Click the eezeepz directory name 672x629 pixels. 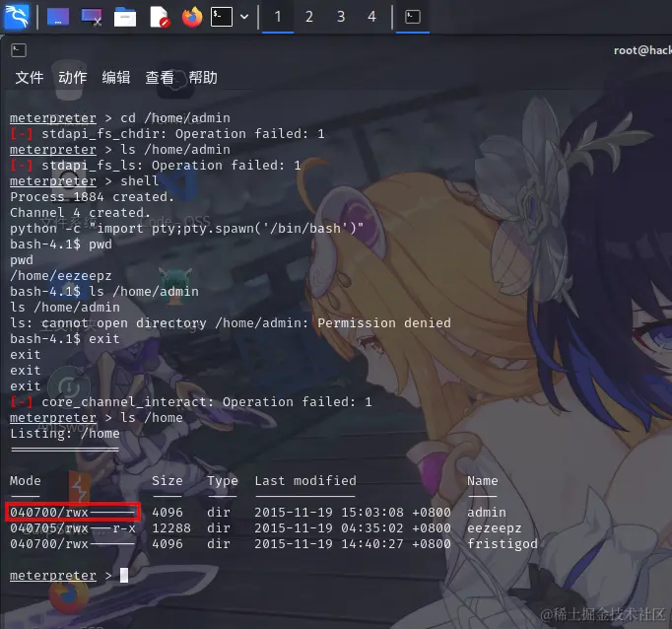click(494, 528)
